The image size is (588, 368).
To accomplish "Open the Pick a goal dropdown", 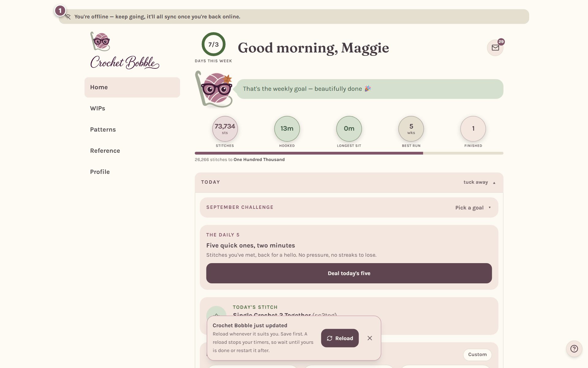I will click(x=473, y=208).
